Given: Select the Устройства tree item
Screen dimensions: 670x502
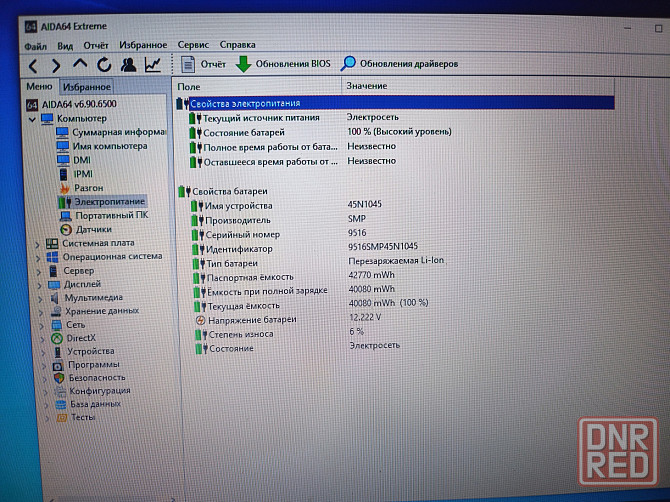Looking at the screenshot, I should click(85, 352).
